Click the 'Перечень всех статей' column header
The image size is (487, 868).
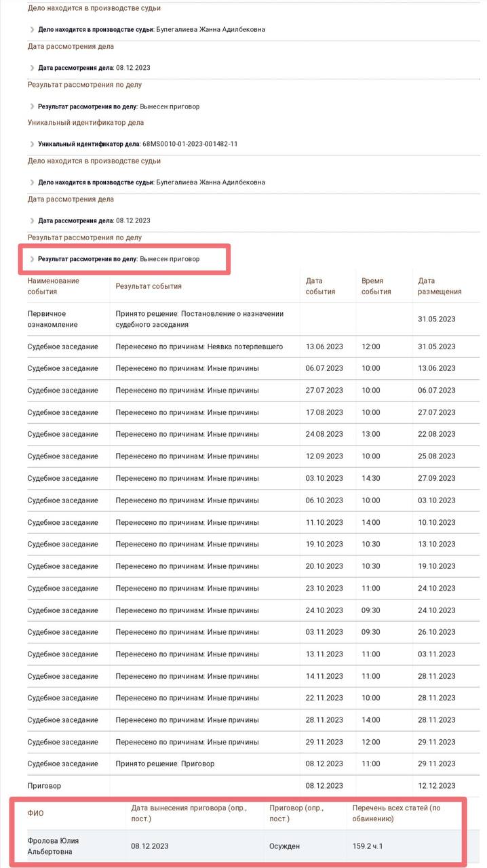tap(397, 813)
